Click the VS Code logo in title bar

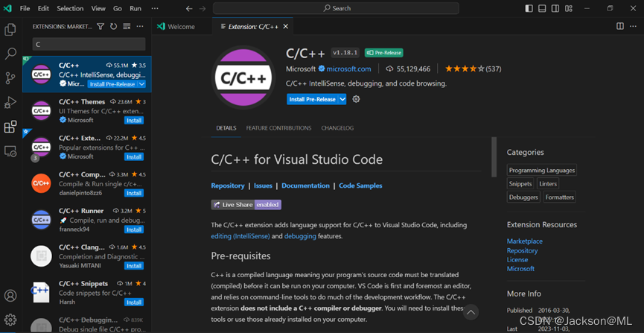(7, 8)
